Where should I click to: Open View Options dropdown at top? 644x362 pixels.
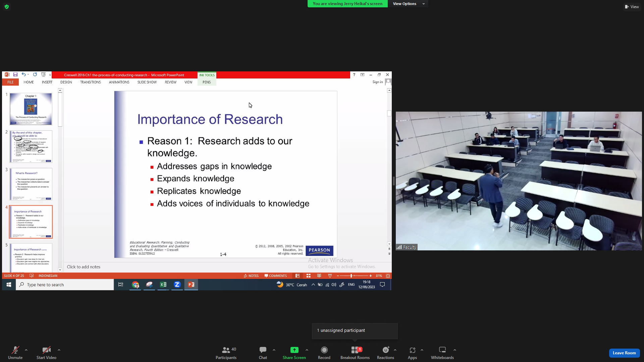point(408,4)
